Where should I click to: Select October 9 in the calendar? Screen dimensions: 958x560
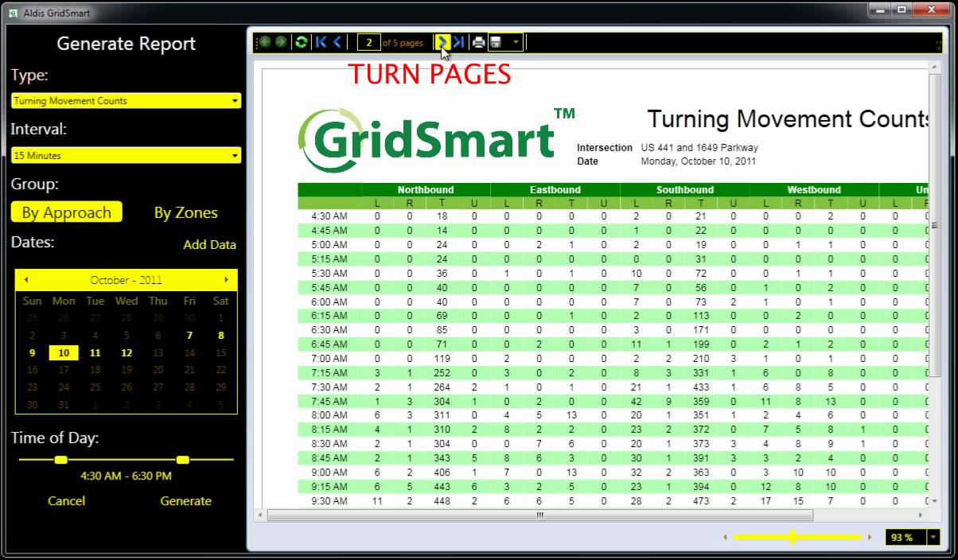pyautogui.click(x=32, y=352)
